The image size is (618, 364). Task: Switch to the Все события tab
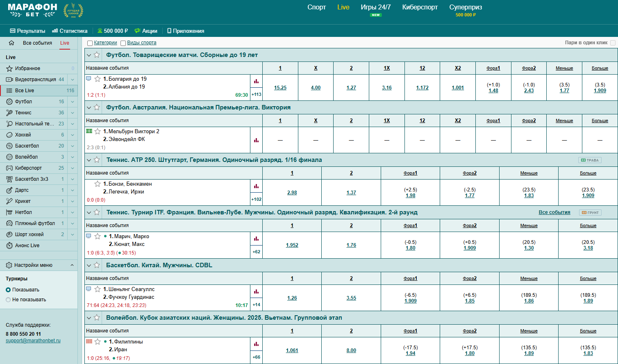(x=37, y=43)
